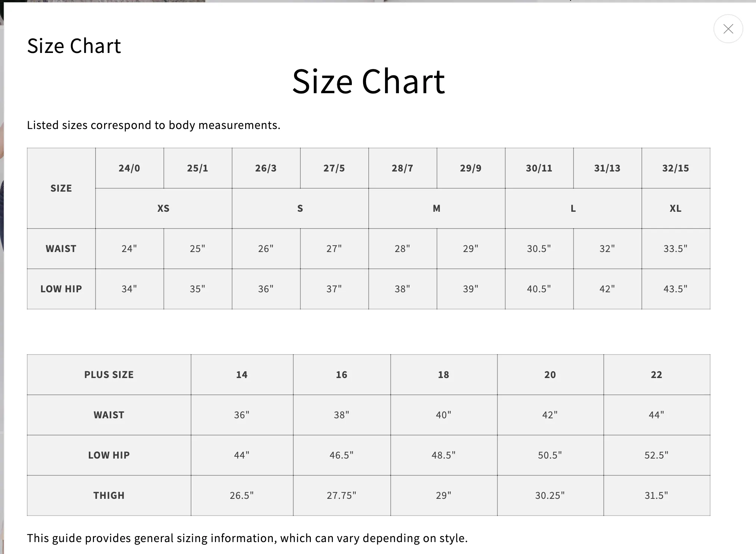Select plus size 18 column header

[x=444, y=375]
